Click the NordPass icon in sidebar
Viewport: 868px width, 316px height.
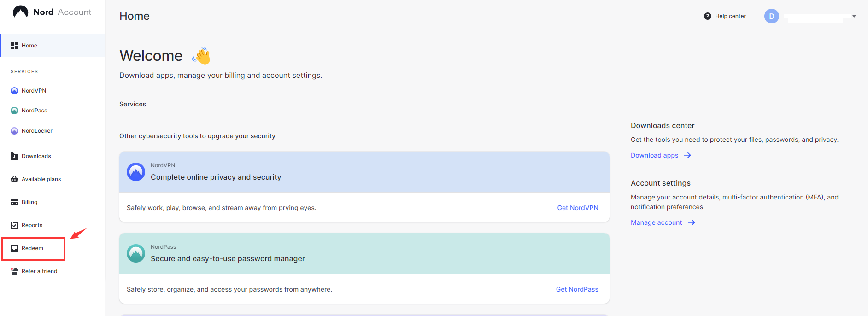pos(14,111)
